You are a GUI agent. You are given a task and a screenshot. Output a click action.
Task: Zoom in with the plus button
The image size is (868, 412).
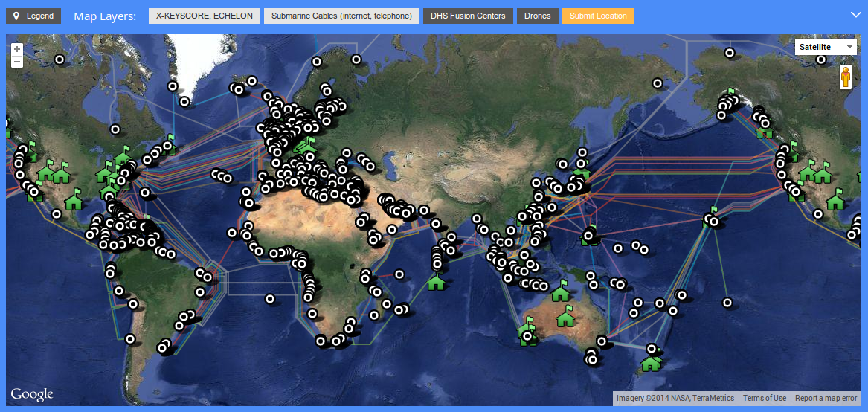click(x=17, y=49)
